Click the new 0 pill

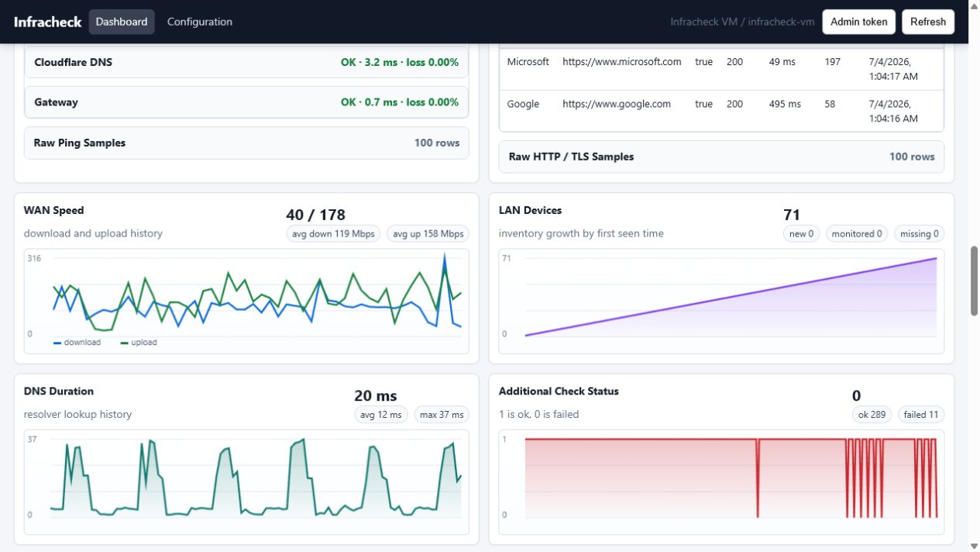(x=802, y=233)
